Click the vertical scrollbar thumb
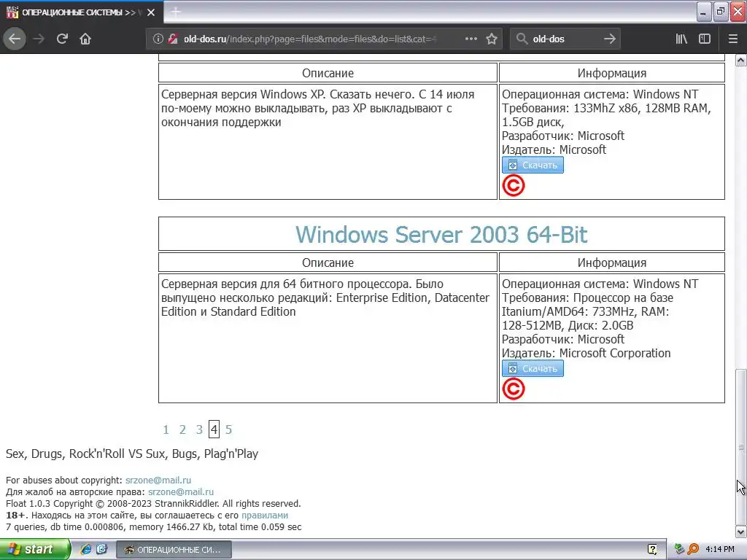Screen dimensions: 747x560 740,447
